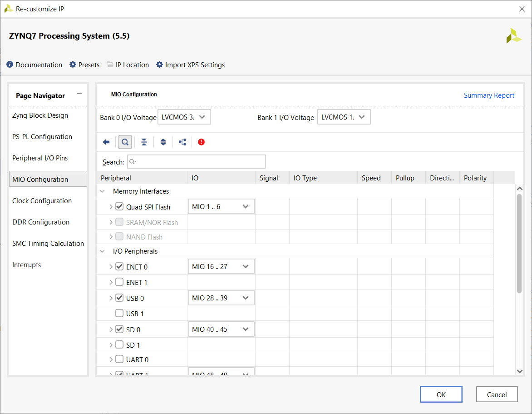Open Bank 1 I/O Voltage dropdown

pyautogui.click(x=344, y=117)
